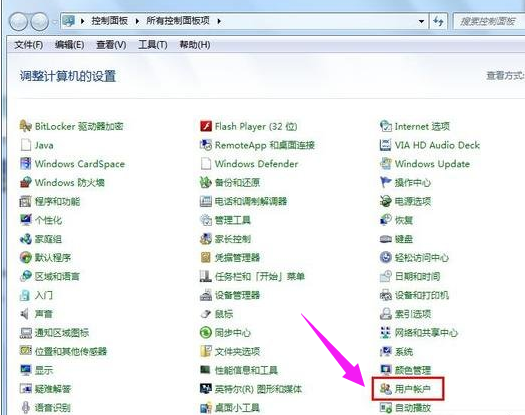Expand the arrow before 控制面板 breadcrumb

pyautogui.click(x=82, y=21)
